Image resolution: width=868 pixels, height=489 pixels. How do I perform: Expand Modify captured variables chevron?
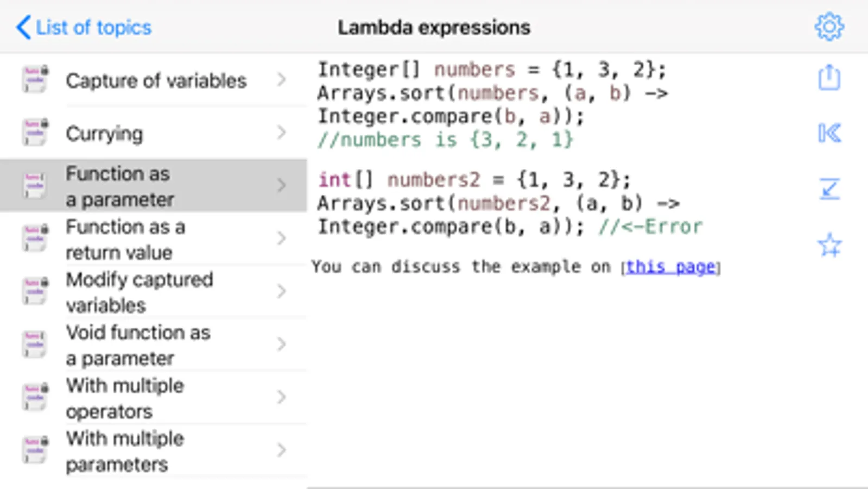click(x=281, y=291)
